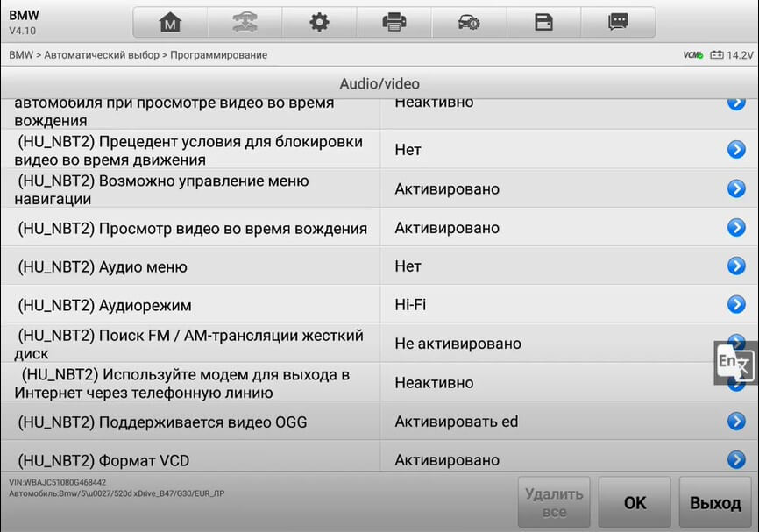
Task: Click the OK button
Action: (635, 502)
